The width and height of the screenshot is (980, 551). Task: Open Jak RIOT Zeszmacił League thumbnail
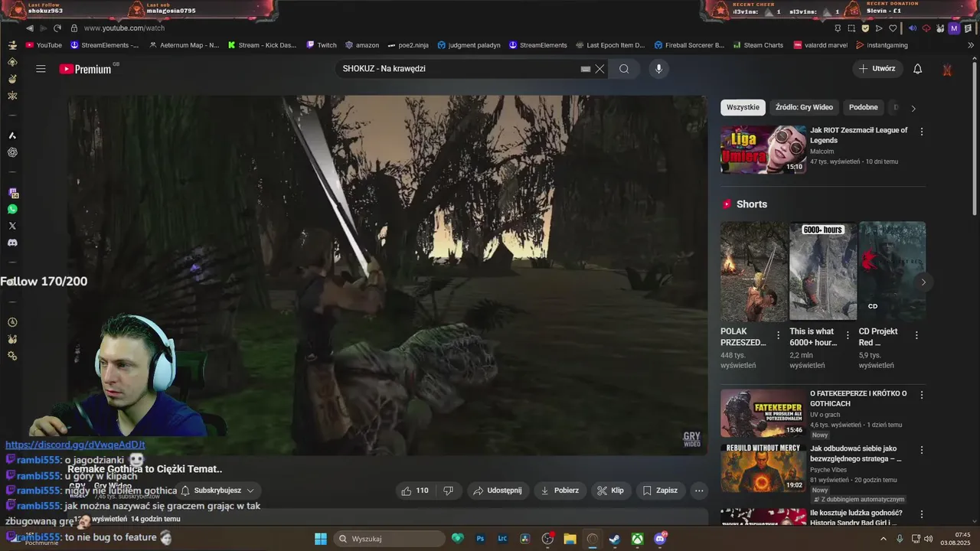(x=763, y=150)
